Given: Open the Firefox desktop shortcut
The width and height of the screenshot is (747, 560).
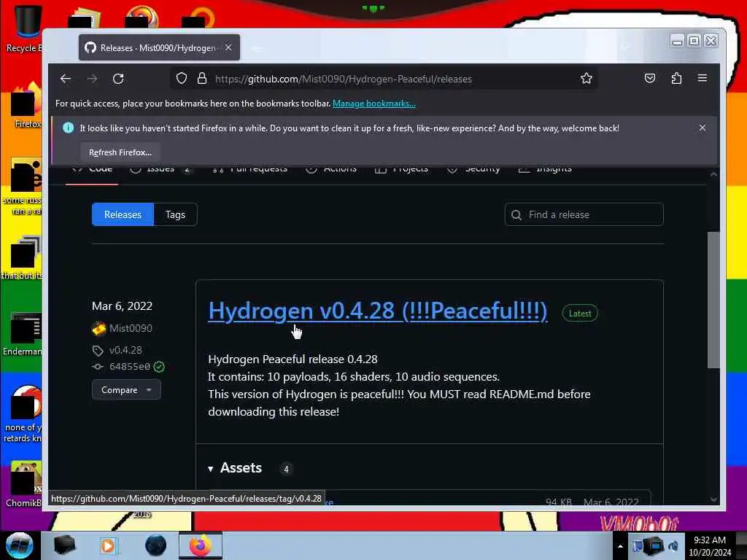Looking at the screenshot, I should [x=25, y=106].
